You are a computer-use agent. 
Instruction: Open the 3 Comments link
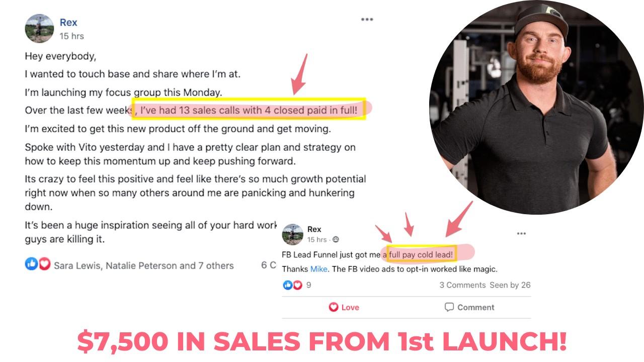pos(462,285)
